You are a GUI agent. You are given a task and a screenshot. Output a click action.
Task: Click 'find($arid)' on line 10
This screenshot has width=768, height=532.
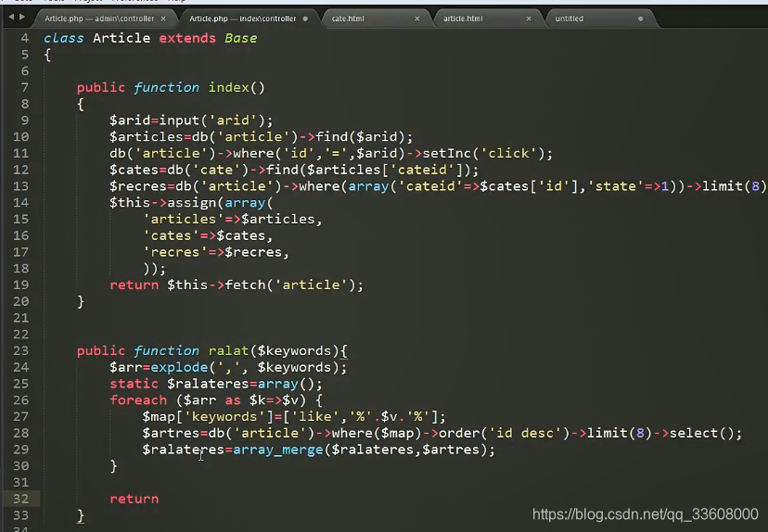[x=360, y=137]
